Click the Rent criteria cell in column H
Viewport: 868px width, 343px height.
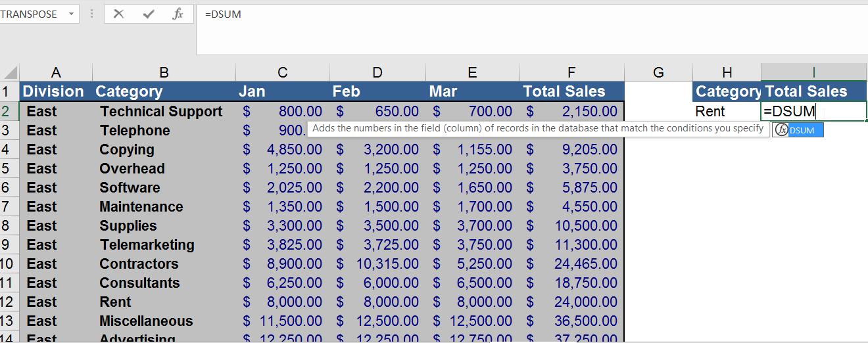[x=727, y=111]
